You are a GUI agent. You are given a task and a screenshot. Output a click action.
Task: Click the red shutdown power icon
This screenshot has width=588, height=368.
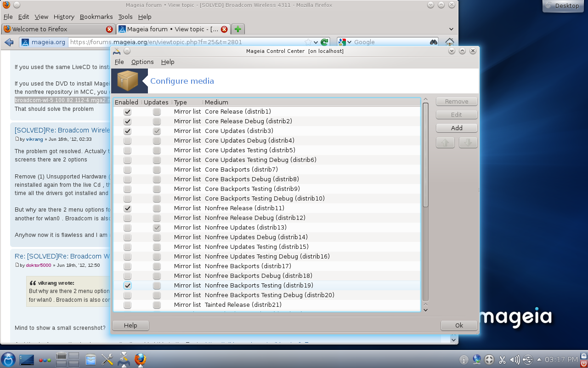584,363
